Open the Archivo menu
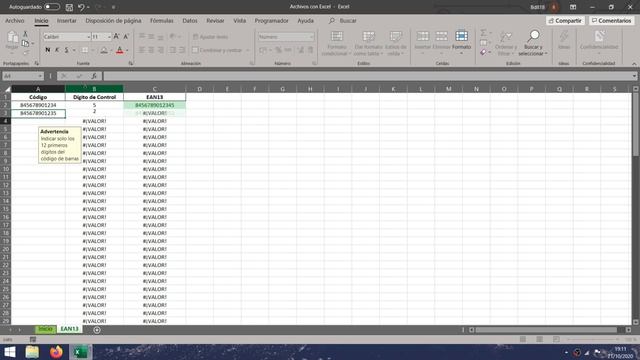This screenshot has height=360, width=640. pyautogui.click(x=15, y=20)
